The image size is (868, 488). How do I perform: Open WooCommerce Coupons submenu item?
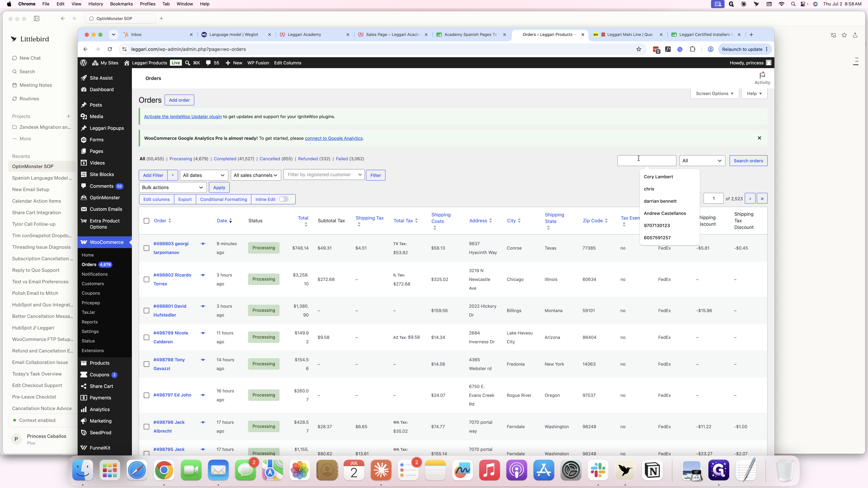(x=91, y=293)
